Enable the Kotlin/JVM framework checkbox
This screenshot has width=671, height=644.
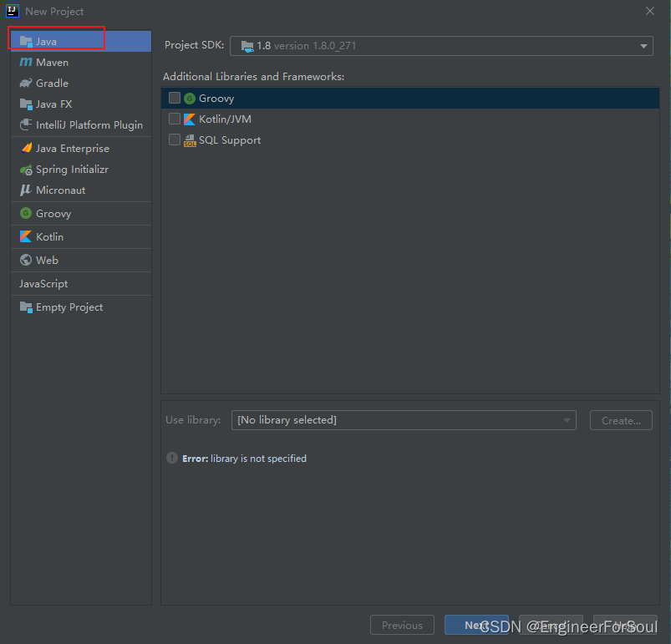pos(175,119)
